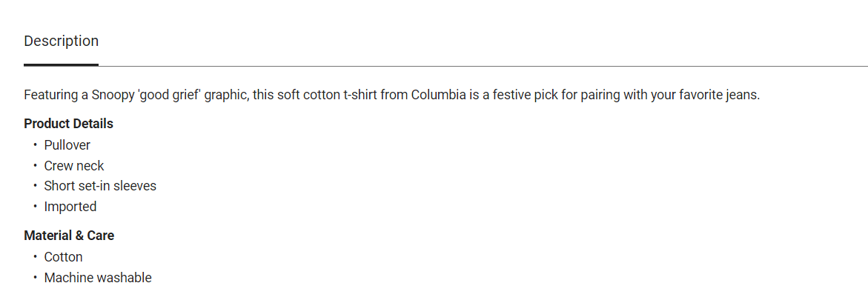The image size is (868, 303).
Task: Click the bullet beside Pullover
Action: (x=34, y=145)
